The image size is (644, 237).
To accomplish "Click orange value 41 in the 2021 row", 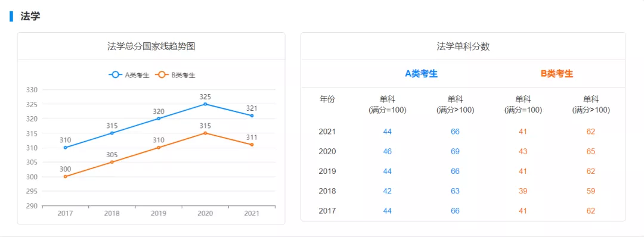I will 523,132.
